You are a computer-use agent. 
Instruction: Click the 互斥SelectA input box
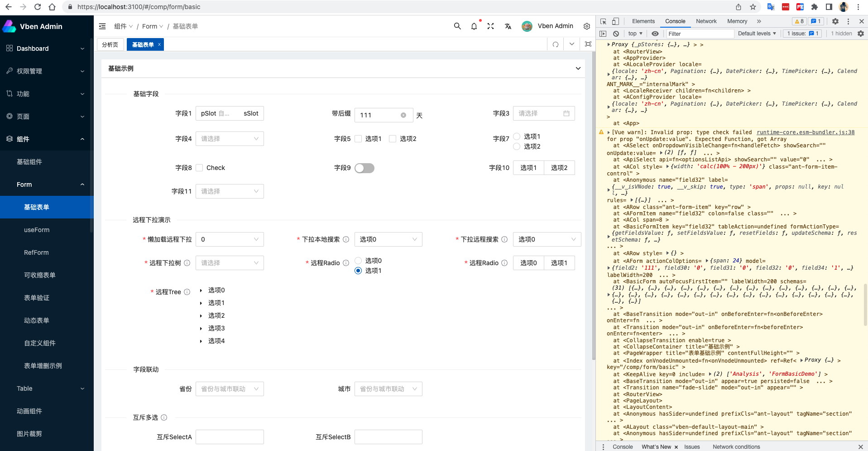pyautogui.click(x=230, y=437)
